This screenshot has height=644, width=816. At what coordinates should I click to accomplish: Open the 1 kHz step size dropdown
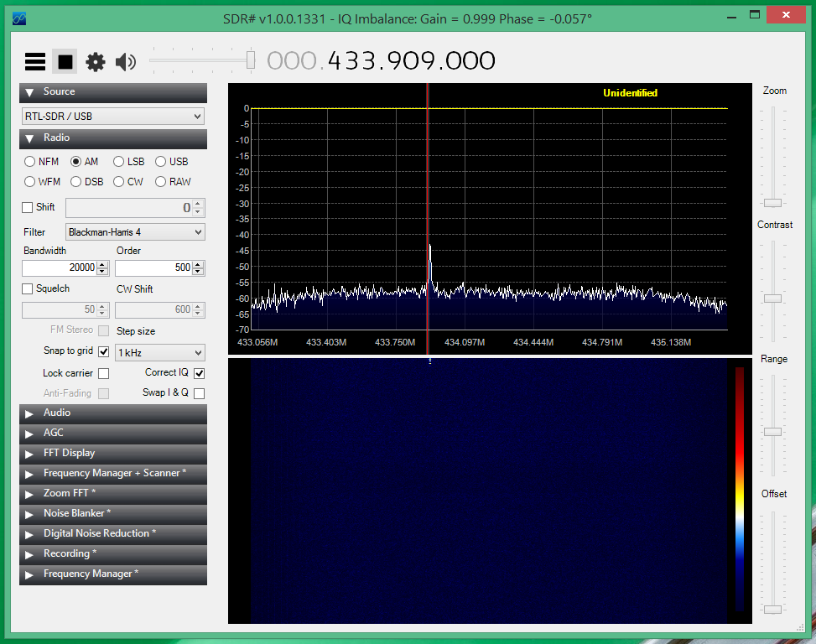[160, 353]
